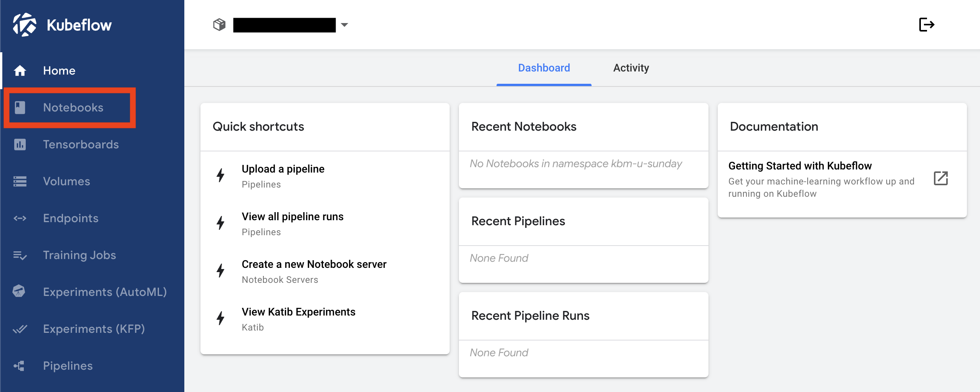Click the Documentation heading
The width and height of the screenshot is (980, 392).
point(774,126)
